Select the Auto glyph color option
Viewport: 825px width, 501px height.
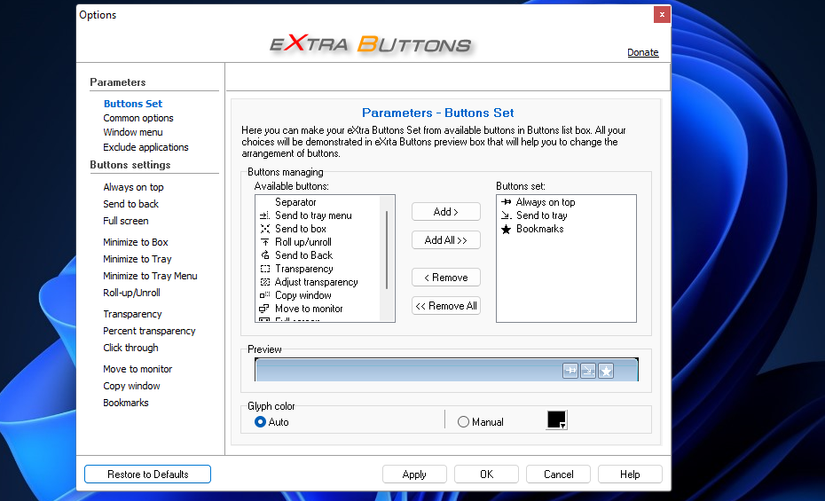[260, 422]
